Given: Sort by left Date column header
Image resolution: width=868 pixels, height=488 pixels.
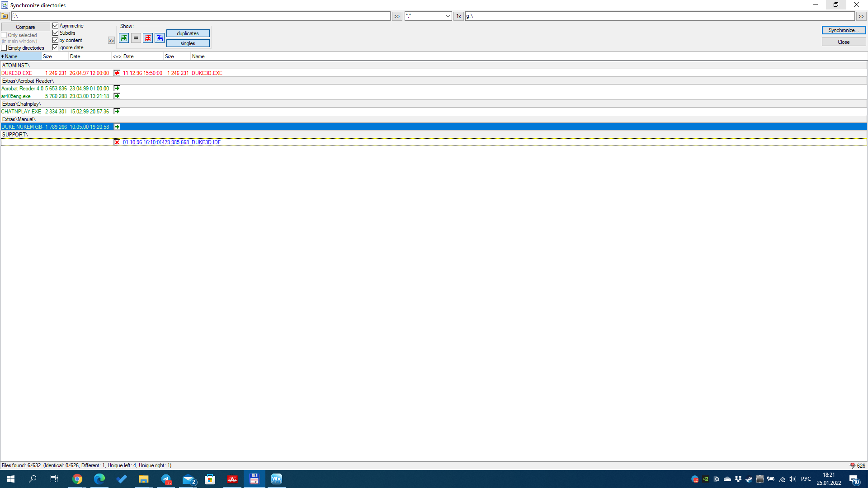Looking at the screenshot, I should pos(89,56).
